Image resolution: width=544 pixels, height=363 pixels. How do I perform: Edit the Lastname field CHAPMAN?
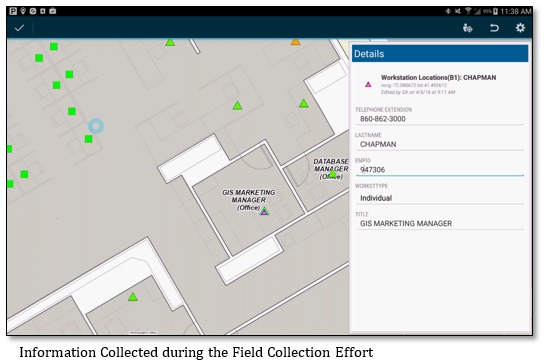coord(440,144)
